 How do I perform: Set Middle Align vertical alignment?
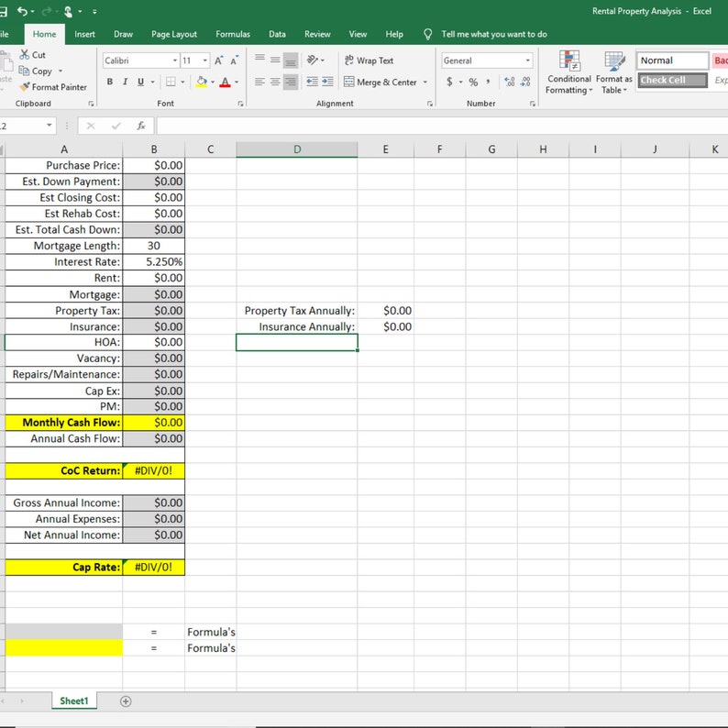(x=275, y=60)
